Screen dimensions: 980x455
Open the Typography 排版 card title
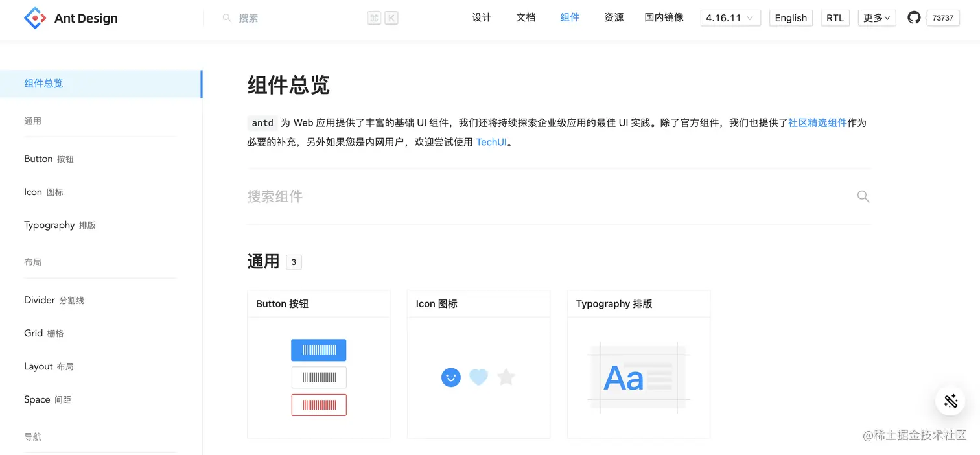tap(614, 303)
